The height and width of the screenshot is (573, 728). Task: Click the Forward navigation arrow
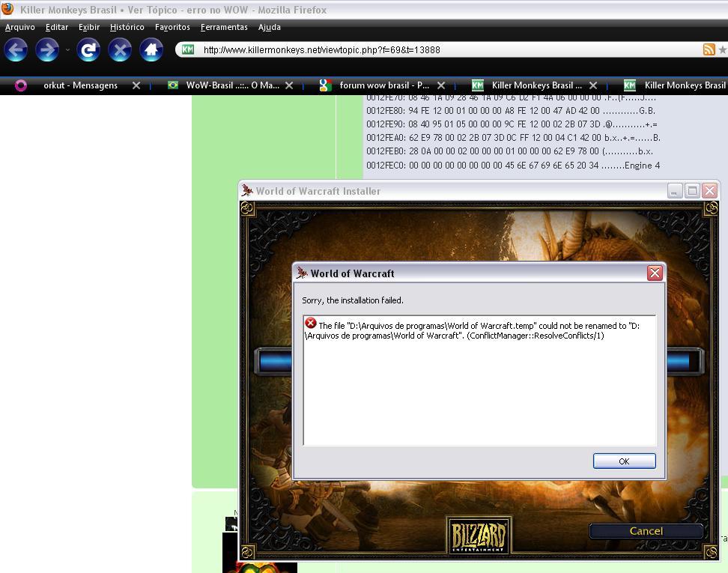tap(47, 50)
